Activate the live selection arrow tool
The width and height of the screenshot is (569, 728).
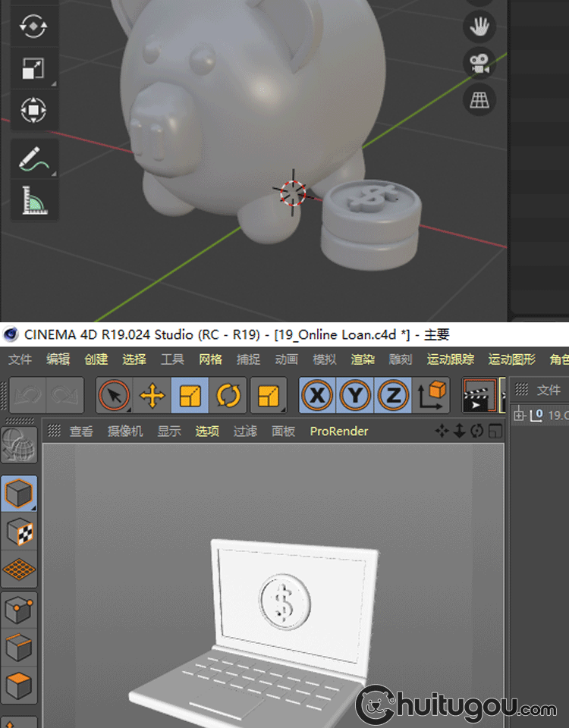115,396
